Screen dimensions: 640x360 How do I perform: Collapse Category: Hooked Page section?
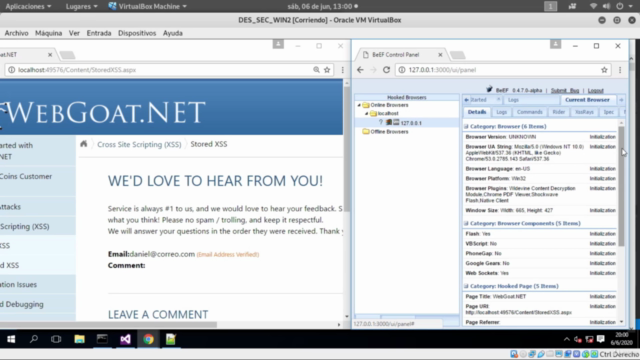tap(466, 286)
